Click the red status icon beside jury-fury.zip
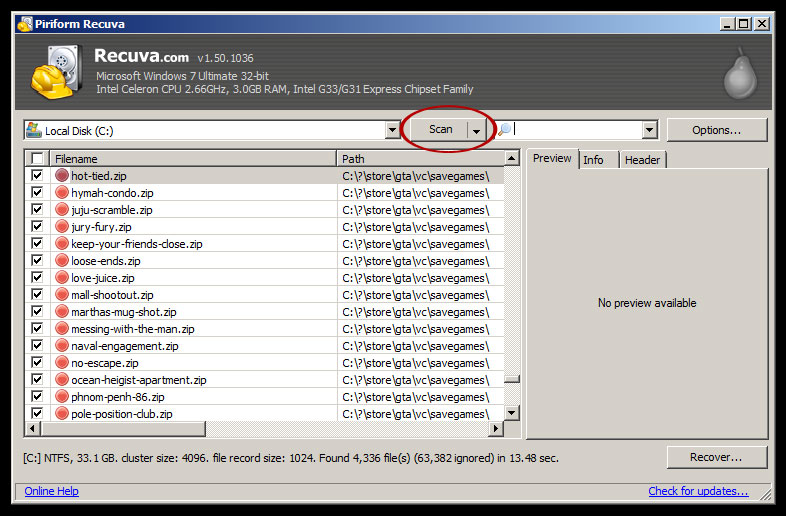The width and height of the screenshot is (786, 516). click(62, 227)
